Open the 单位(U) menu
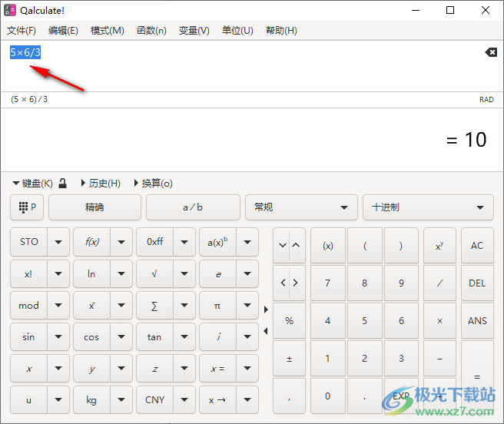Viewport: 504px width, 424px height. tap(237, 31)
